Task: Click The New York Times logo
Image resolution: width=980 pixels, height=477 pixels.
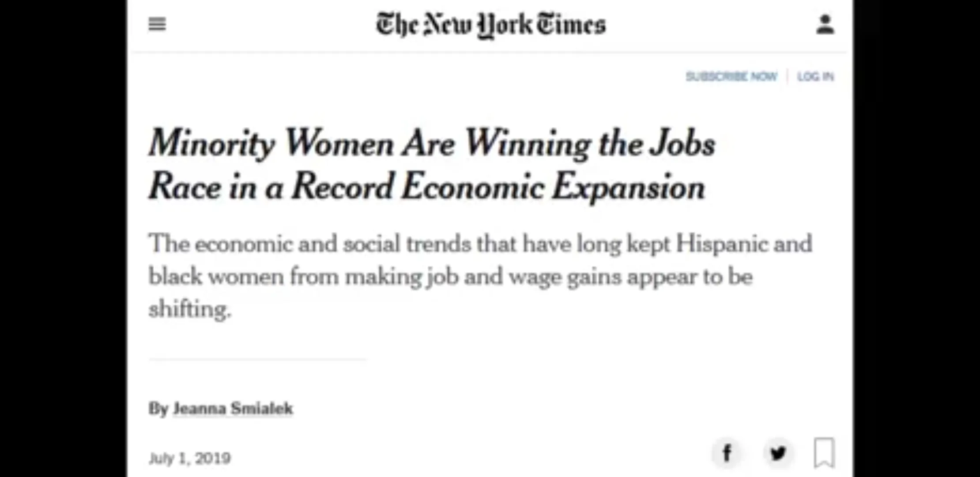Action: click(x=490, y=25)
